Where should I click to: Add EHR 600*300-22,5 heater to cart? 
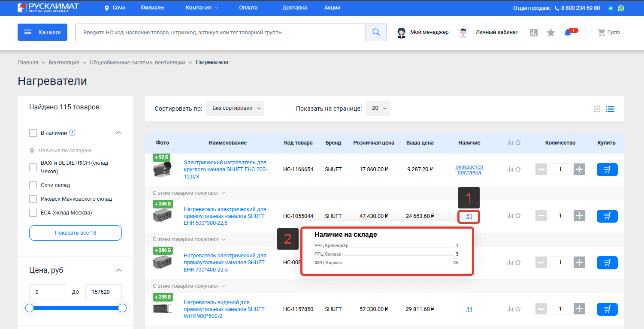point(607,216)
